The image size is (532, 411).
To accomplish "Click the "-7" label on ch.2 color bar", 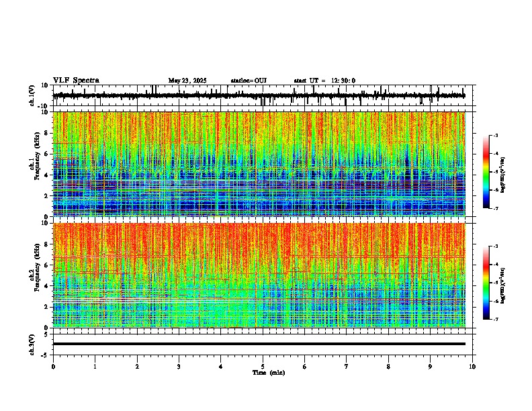I will (496, 319).
